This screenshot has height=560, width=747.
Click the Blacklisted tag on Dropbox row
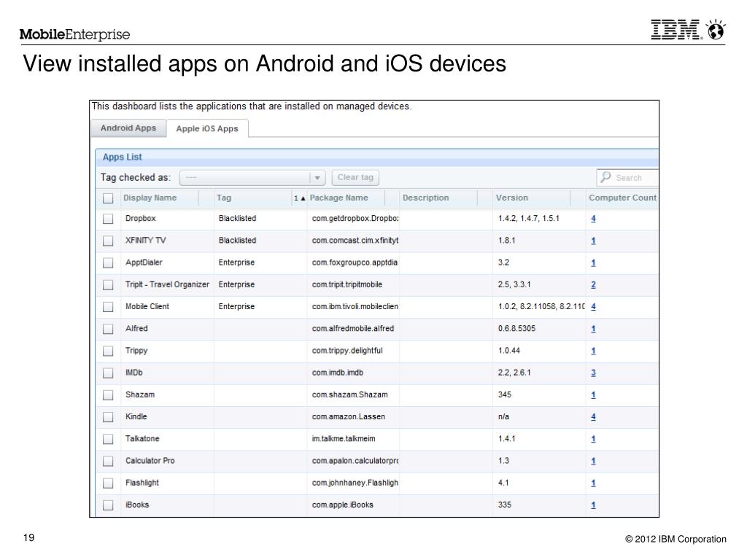point(237,219)
